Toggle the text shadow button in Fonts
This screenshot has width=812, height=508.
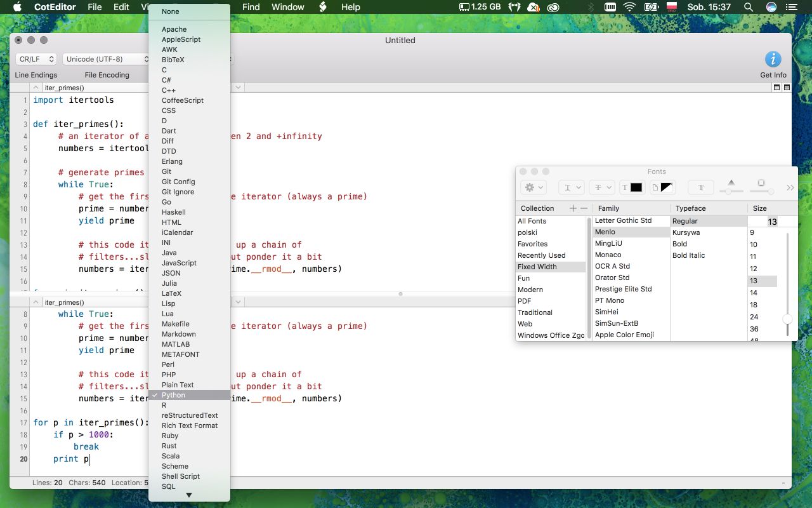[x=701, y=187]
